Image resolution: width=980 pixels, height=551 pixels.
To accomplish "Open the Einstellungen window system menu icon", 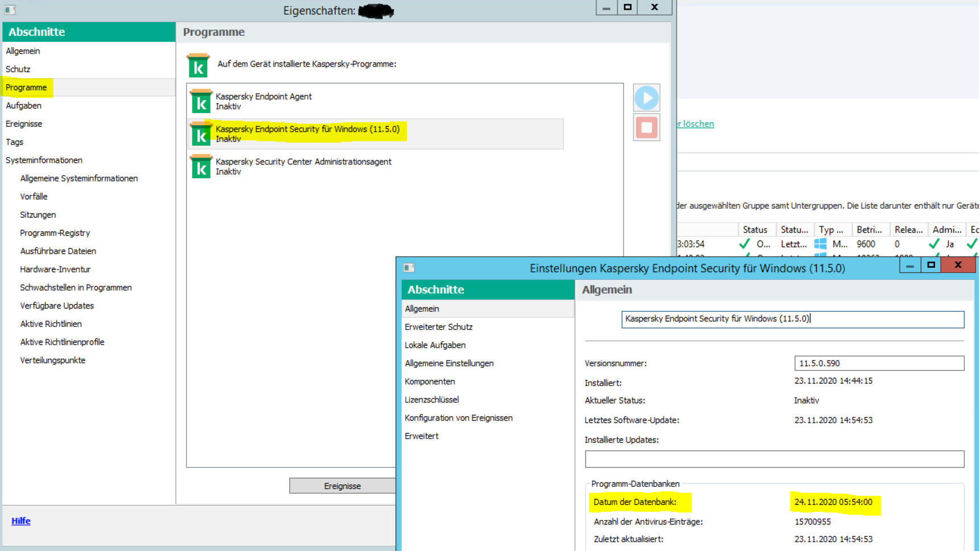I will (409, 268).
